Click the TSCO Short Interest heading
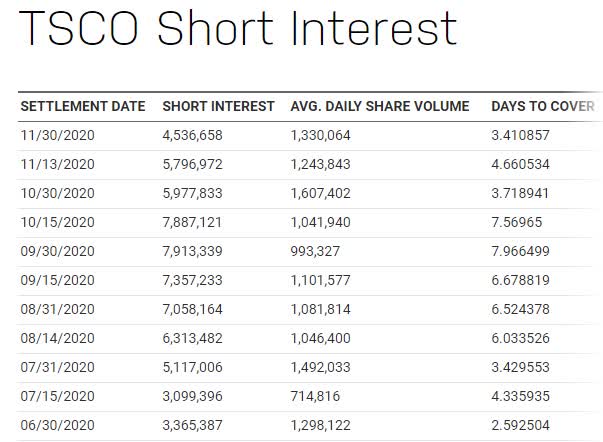Image resolution: width=603 pixels, height=442 pixels. click(238, 30)
